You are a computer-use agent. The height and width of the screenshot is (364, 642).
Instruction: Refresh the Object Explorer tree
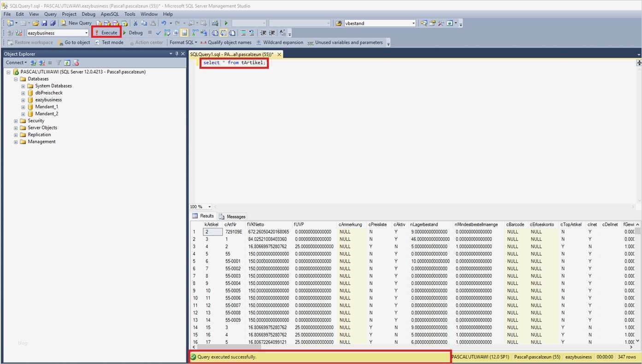(x=67, y=63)
